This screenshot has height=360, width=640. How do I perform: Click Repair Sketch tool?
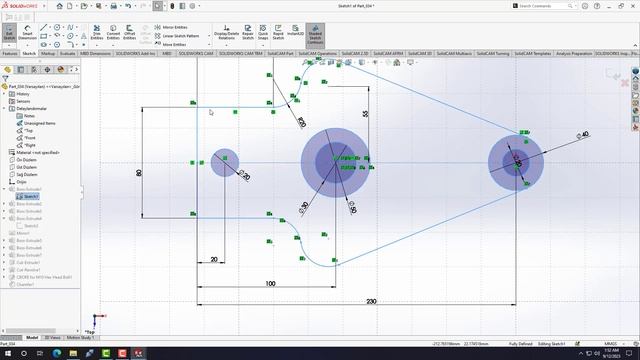click(248, 32)
